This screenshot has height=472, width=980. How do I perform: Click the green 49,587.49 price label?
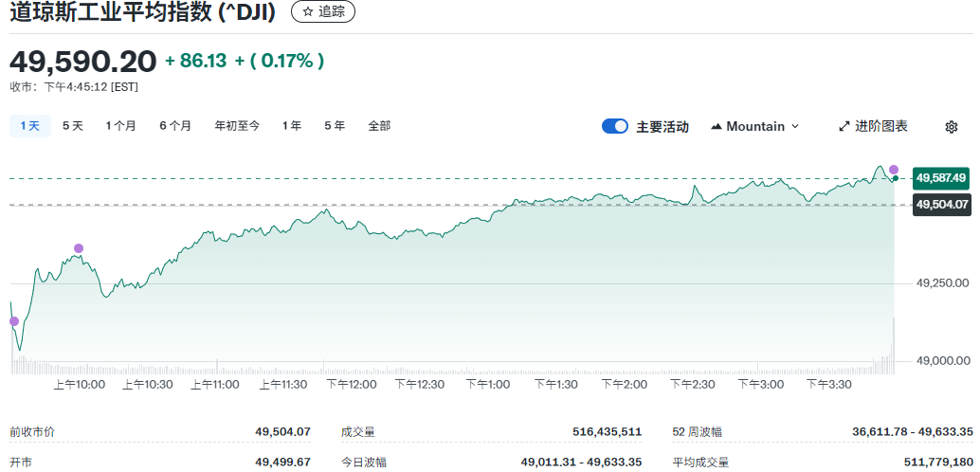coord(940,178)
